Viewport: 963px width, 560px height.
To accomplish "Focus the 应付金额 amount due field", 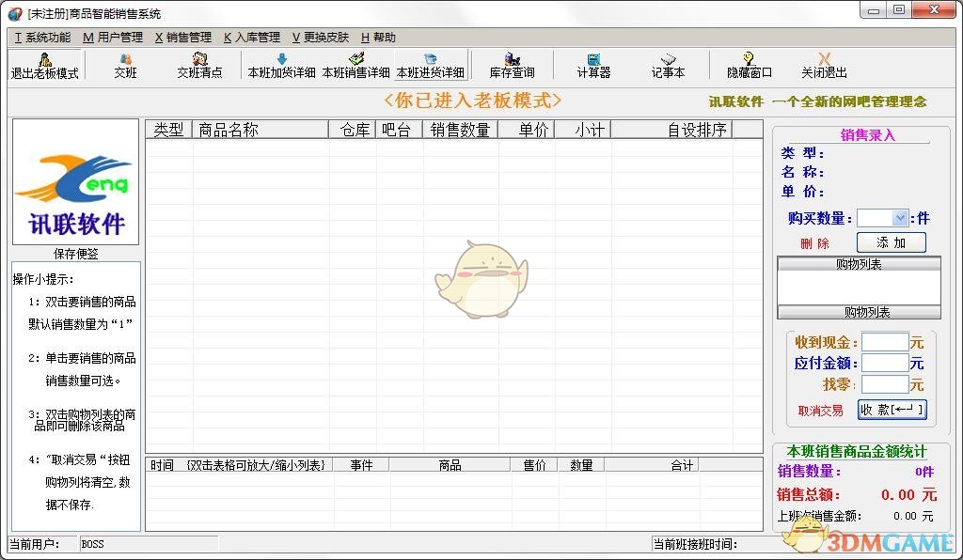I will point(884,363).
